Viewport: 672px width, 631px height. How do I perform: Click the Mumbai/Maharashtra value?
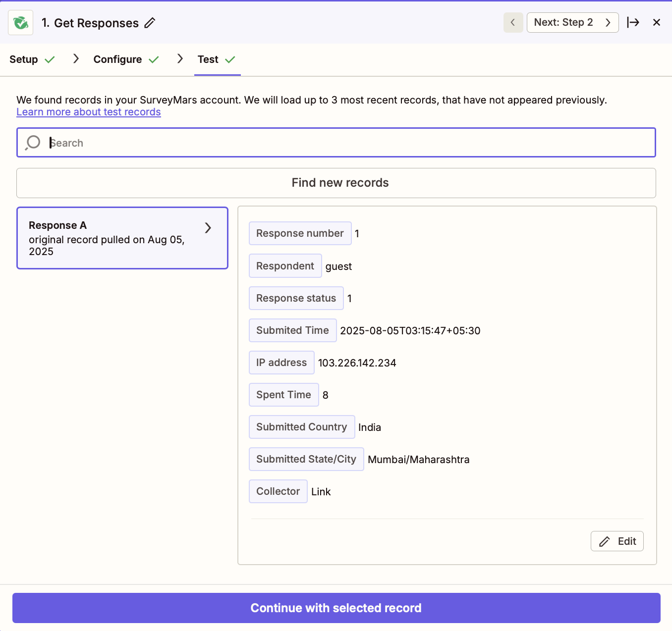tap(419, 460)
